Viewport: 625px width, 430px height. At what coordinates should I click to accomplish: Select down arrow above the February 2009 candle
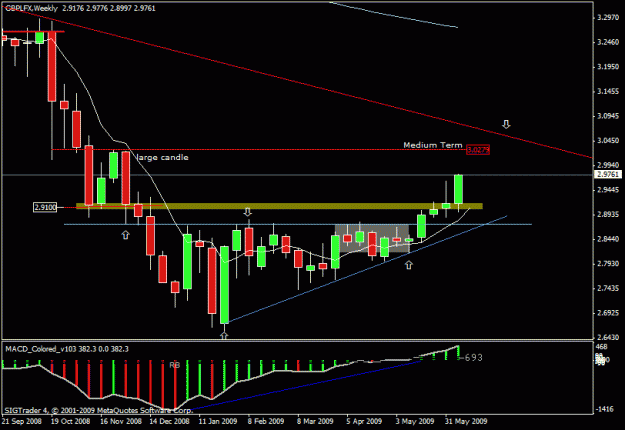tap(248, 212)
